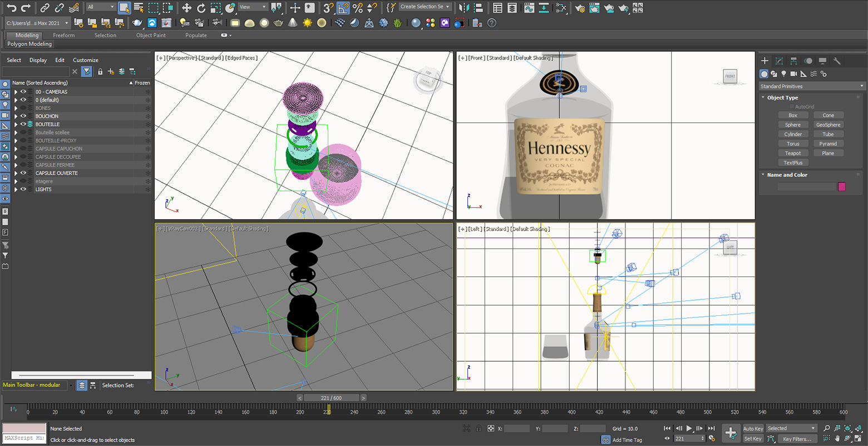Switch to the Object Paint tab
This screenshot has height=446, width=868.
click(x=151, y=35)
